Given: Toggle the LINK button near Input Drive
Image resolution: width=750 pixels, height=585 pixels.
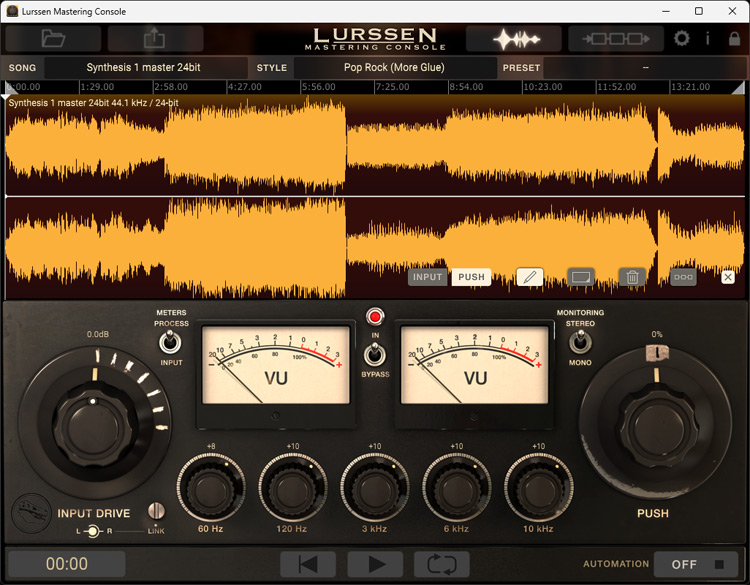Looking at the screenshot, I should [x=156, y=511].
